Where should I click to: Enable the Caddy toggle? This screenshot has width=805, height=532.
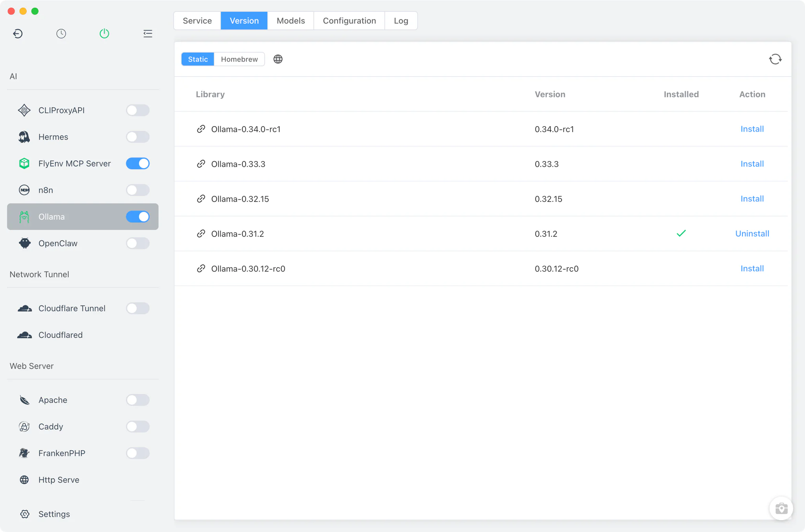pos(138,427)
